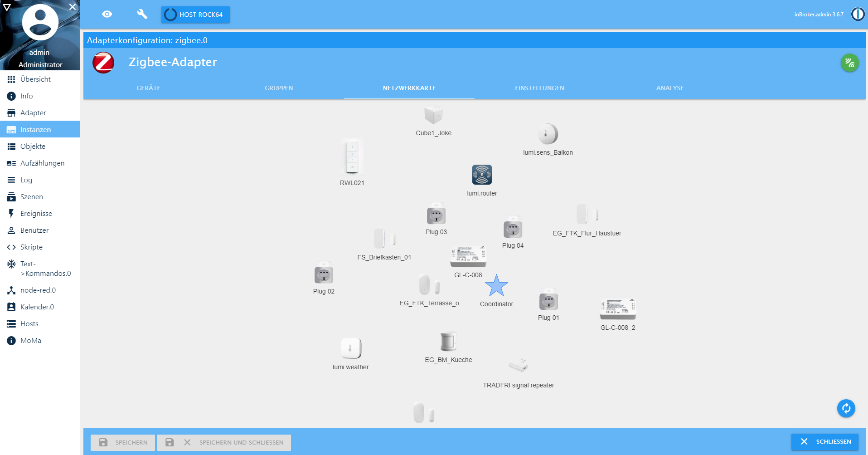Click the admin user avatar
This screenshot has width=868, height=455.
[x=40, y=22]
